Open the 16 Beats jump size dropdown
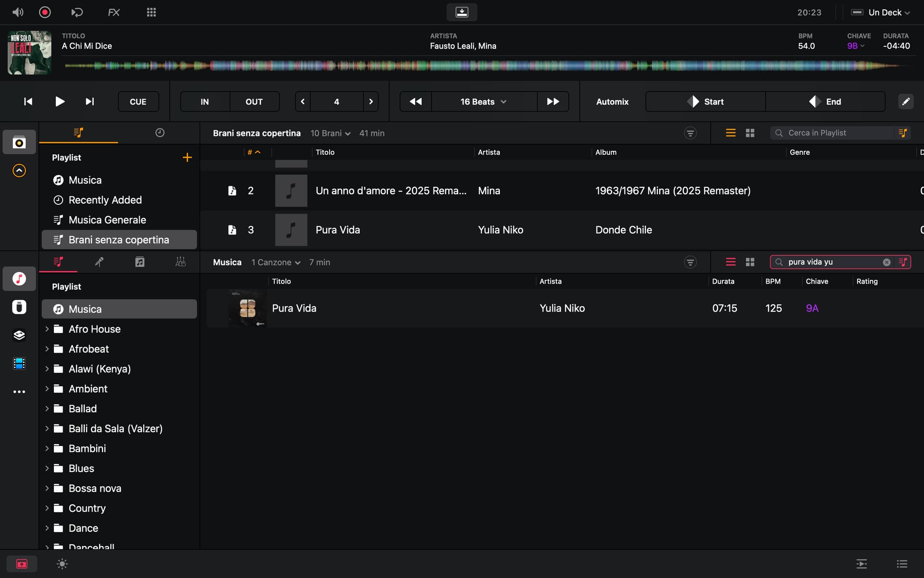This screenshot has height=578, width=924. (483, 102)
